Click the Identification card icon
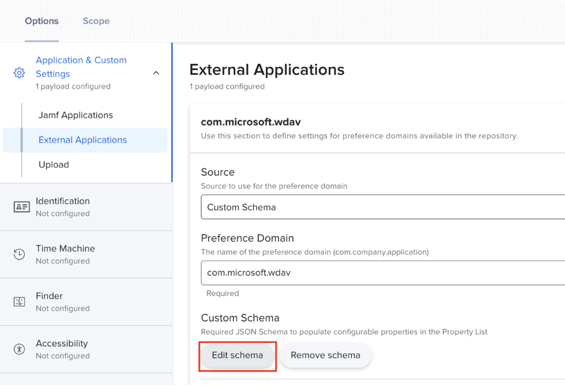Image resolution: width=565 pixels, height=392 pixels. tap(21, 207)
